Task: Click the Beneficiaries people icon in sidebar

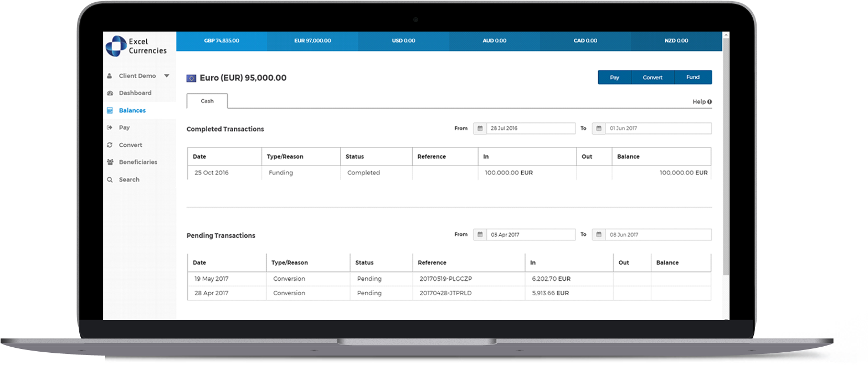Action: 110,162
